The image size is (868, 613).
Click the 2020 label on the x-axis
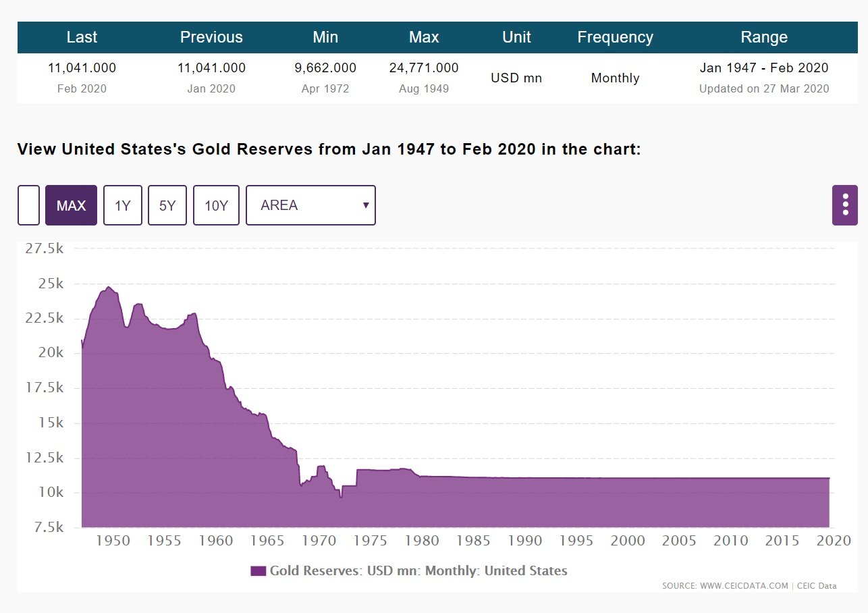pos(833,541)
